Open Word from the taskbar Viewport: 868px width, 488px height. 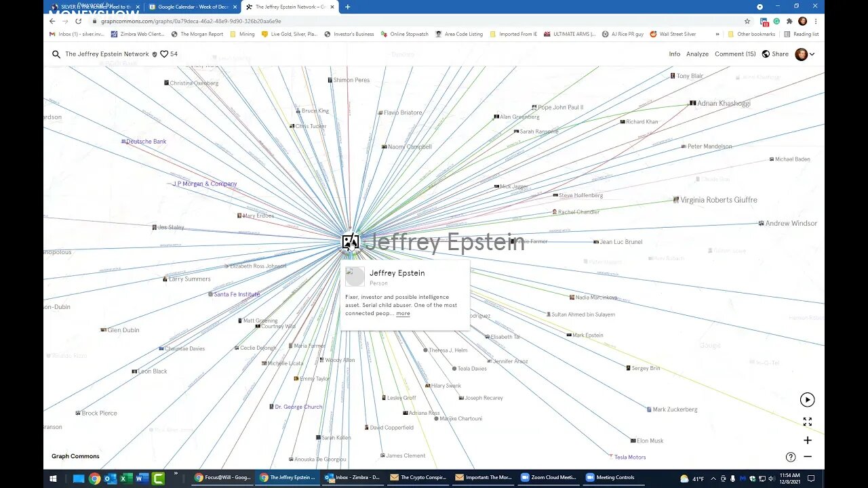coord(141,478)
